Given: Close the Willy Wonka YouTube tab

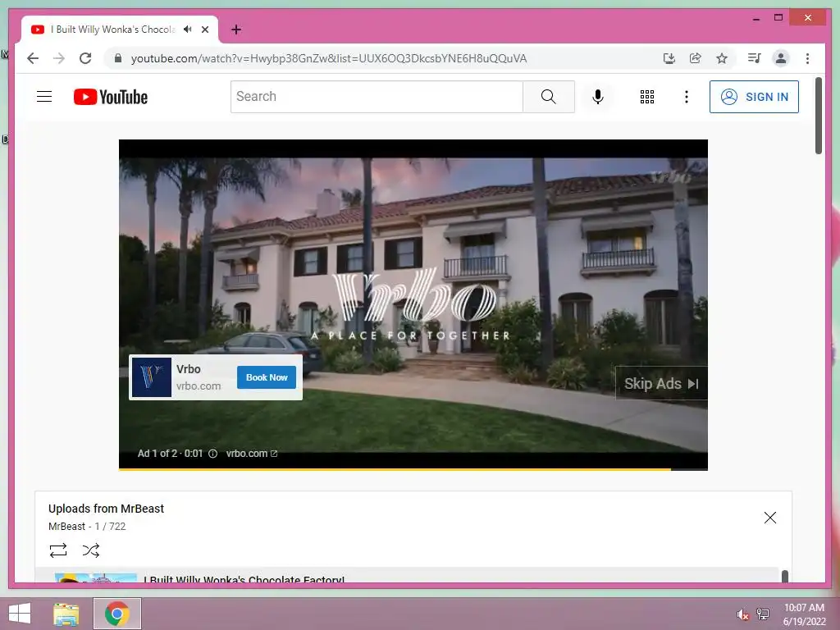Looking at the screenshot, I should pos(205,30).
